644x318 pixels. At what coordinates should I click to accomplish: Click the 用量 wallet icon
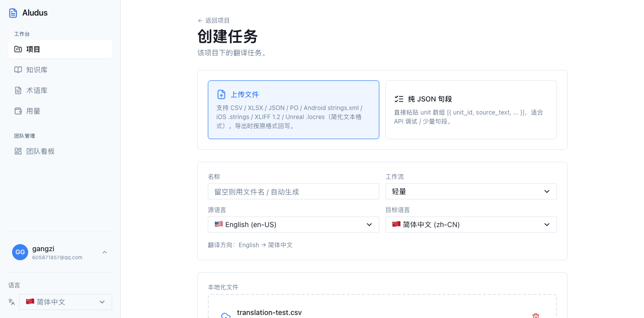18,111
